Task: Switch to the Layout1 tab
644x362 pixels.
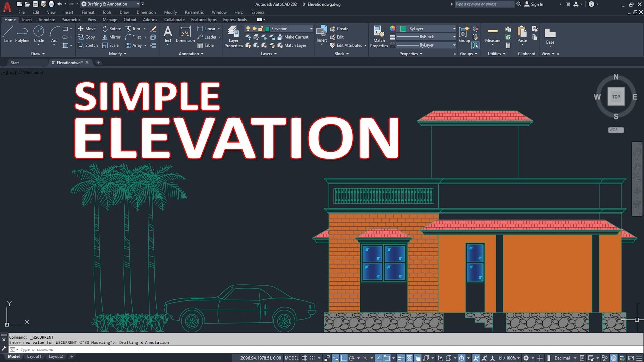Action: tap(34, 357)
